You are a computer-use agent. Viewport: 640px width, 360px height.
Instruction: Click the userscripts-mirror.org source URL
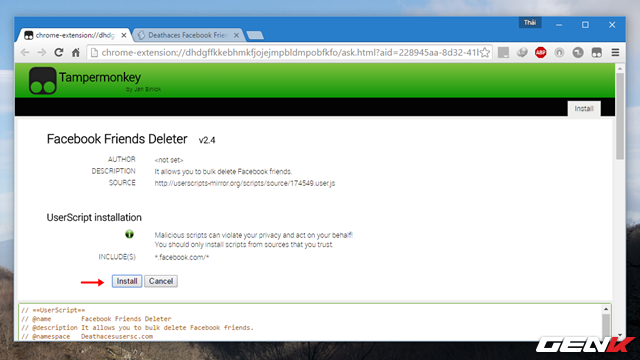coord(244,183)
